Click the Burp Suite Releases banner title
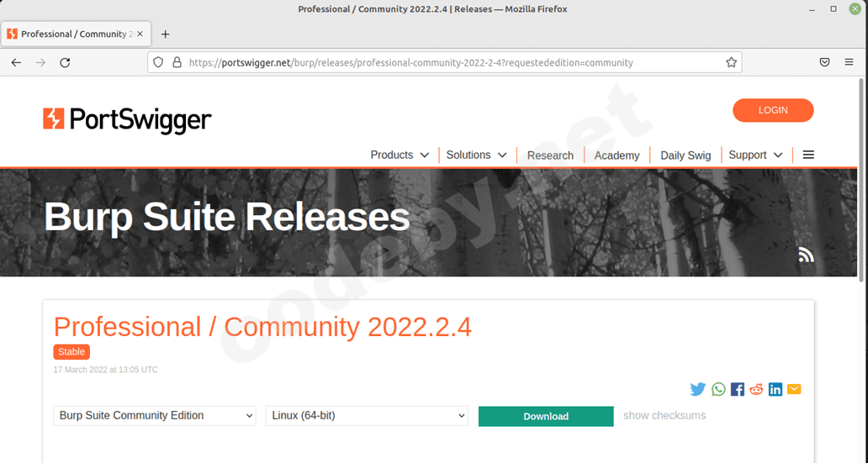868x463 pixels. tap(227, 216)
